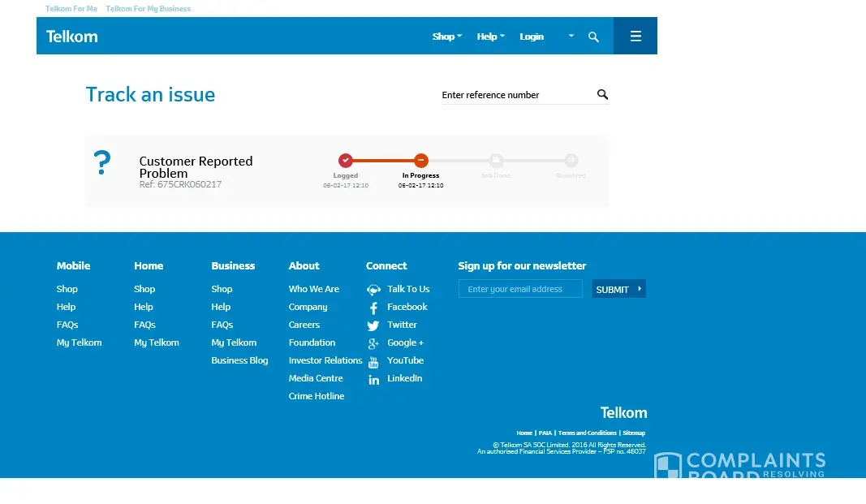
Task: Click the reference number search icon
Action: [x=602, y=94]
